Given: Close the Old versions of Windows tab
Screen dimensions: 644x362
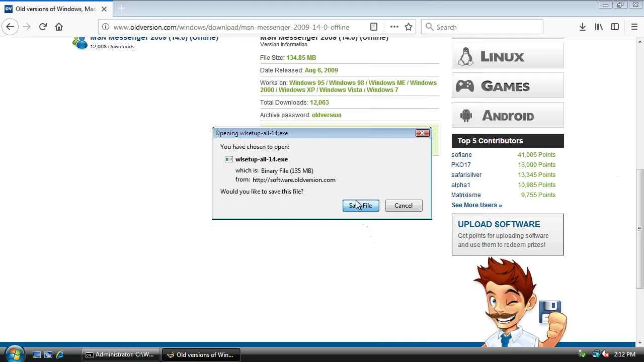Looking at the screenshot, I should [x=105, y=9].
